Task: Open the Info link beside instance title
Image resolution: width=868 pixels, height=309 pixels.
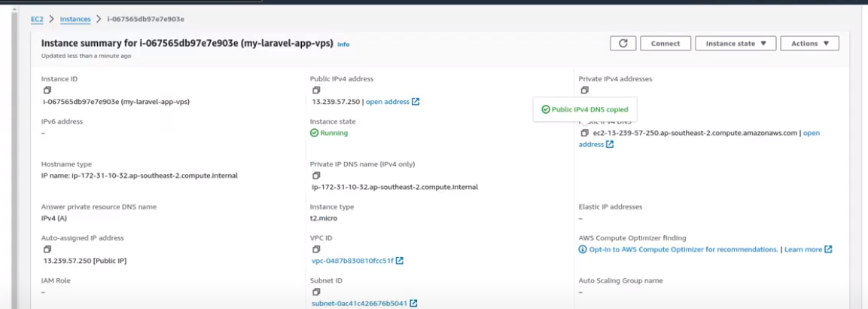Action: tap(343, 44)
